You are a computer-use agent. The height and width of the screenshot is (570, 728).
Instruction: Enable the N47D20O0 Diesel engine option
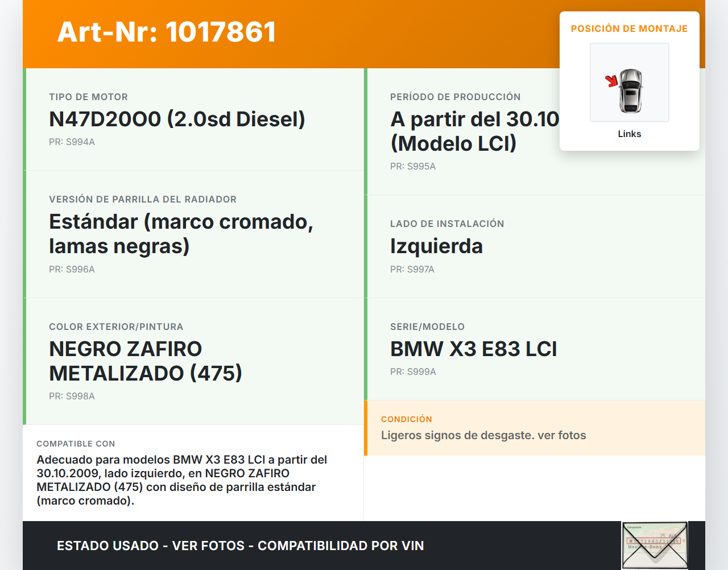click(x=177, y=119)
